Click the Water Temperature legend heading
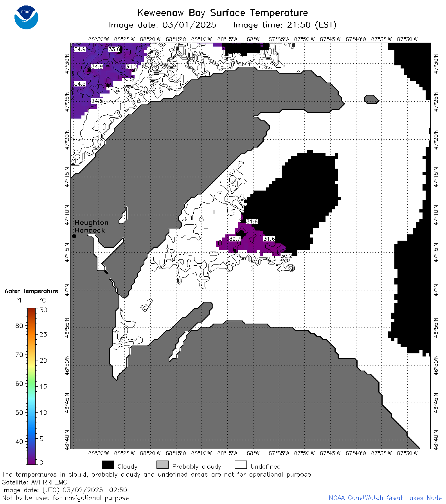The image size is (446, 504). coord(31,291)
